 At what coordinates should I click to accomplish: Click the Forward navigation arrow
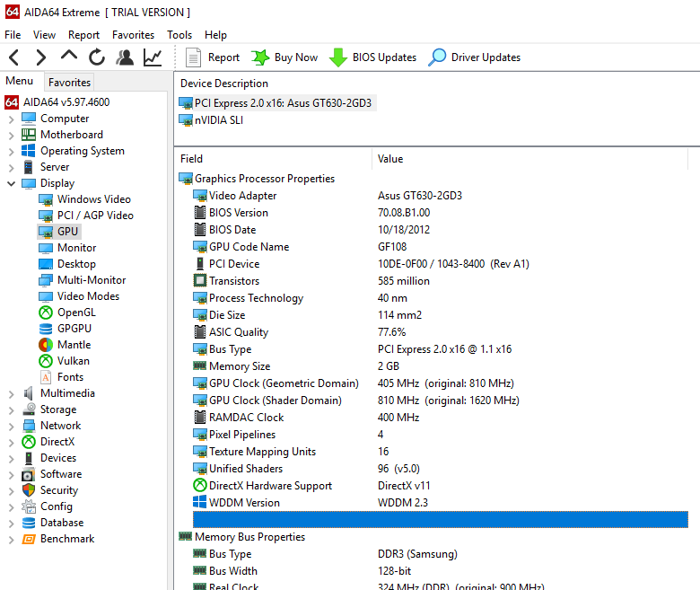[x=40, y=57]
